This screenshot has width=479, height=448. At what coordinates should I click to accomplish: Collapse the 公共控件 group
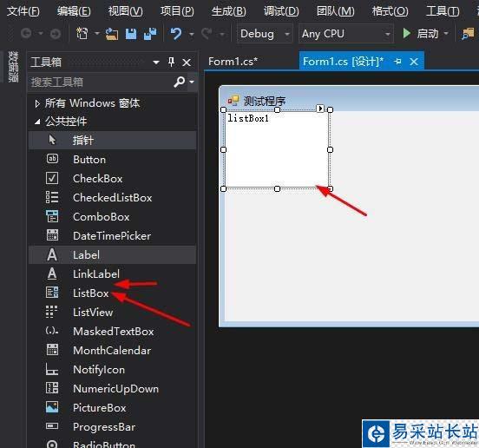point(37,122)
